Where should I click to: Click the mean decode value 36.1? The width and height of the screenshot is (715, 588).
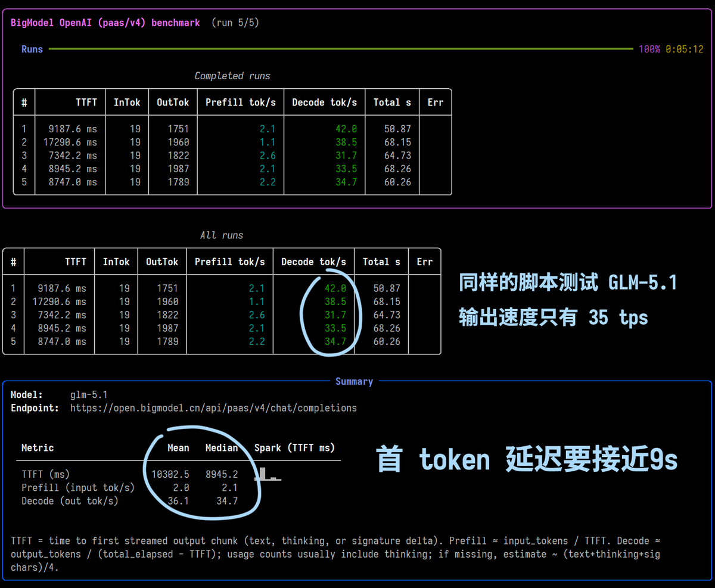[178, 501]
